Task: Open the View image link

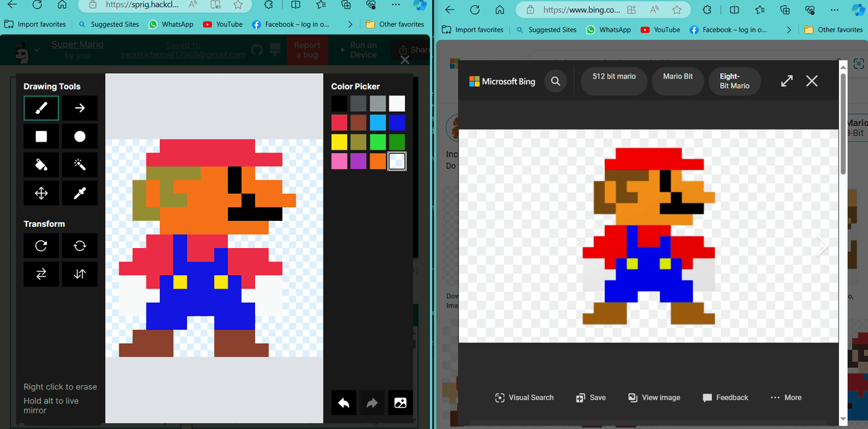Action: tap(654, 398)
